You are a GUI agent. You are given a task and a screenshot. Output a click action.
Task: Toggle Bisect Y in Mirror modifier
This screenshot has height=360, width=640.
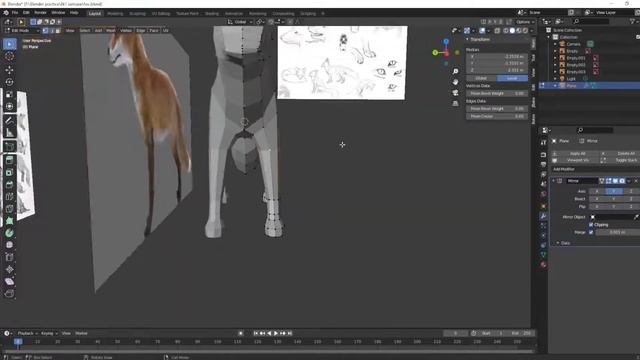(614, 199)
